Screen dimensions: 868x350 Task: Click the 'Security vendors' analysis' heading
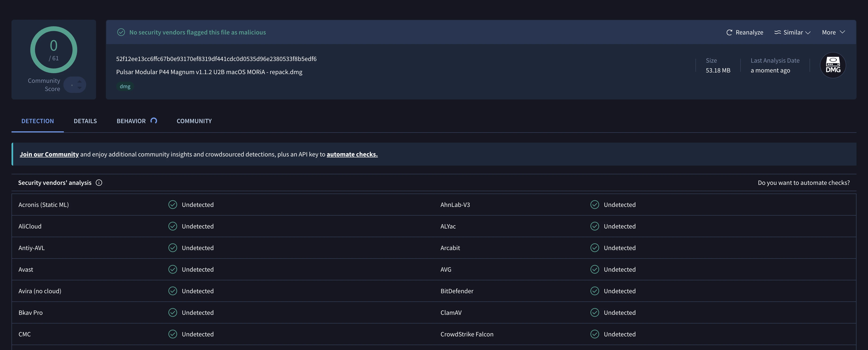tap(55, 183)
